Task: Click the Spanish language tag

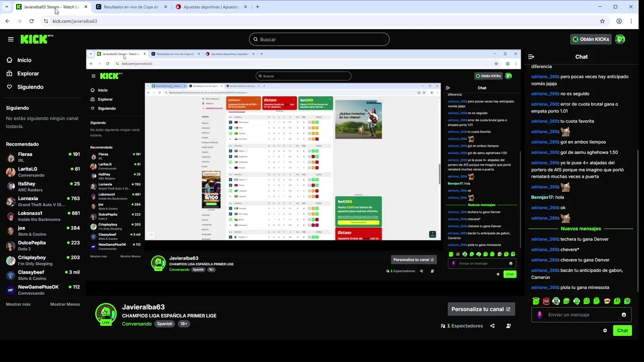Action: (165, 324)
